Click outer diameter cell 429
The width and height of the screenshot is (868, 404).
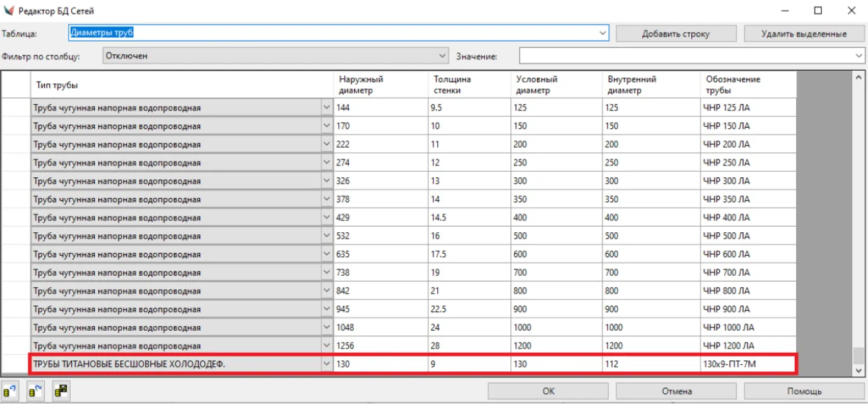point(380,217)
